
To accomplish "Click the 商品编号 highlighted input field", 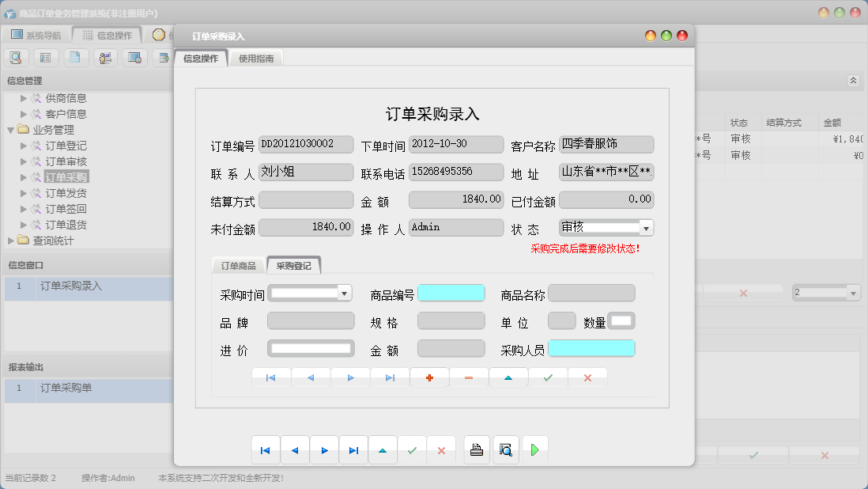I will tap(453, 293).
